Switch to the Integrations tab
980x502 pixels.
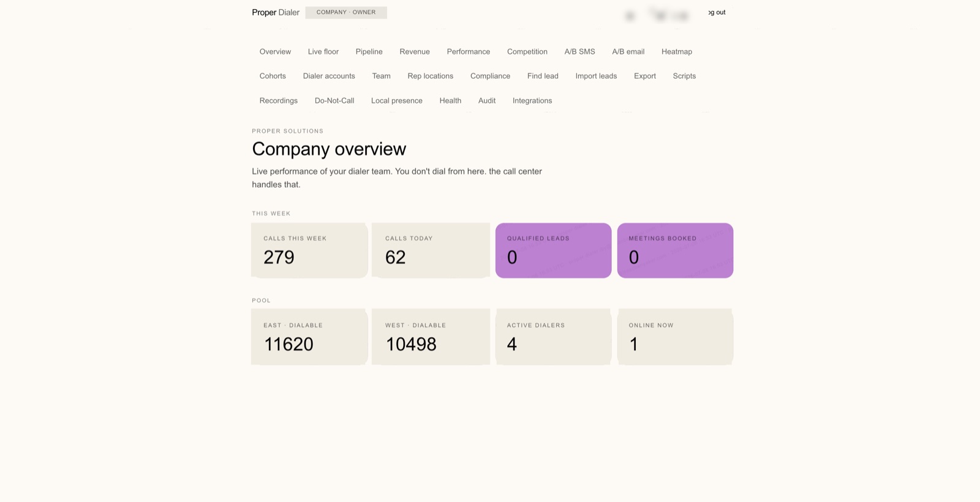[x=532, y=100]
